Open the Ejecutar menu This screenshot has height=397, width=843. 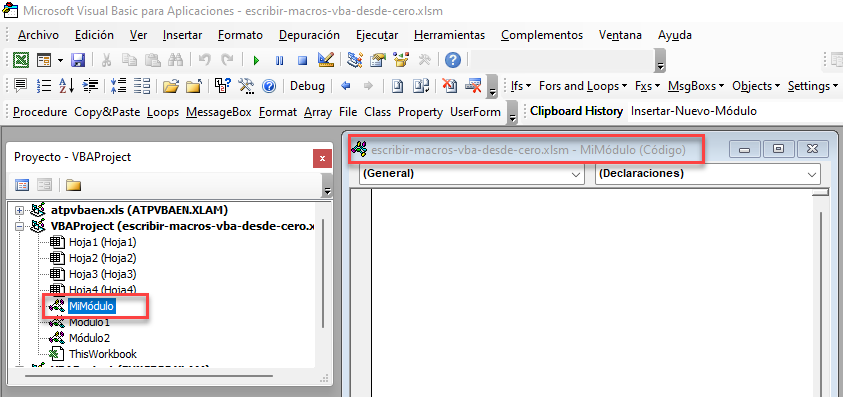[377, 35]
